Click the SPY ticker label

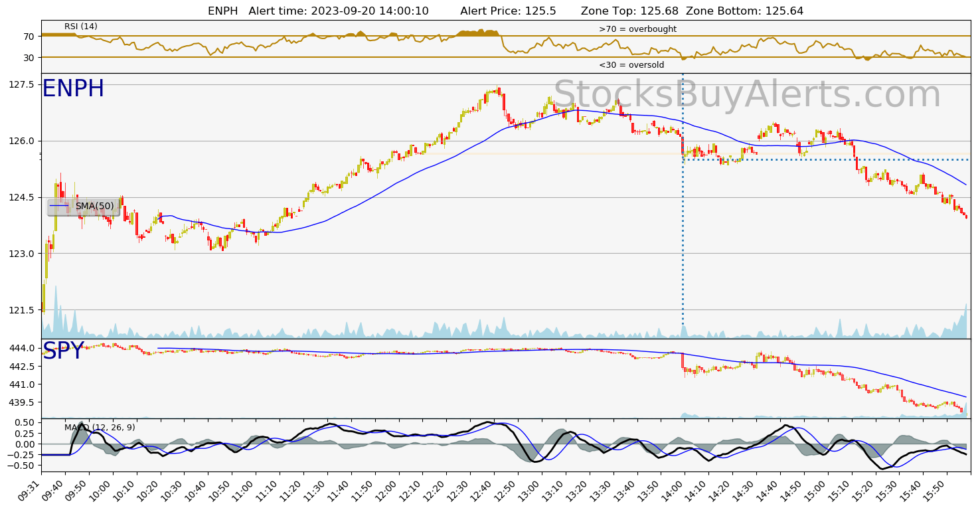click(x=63, y=351)
